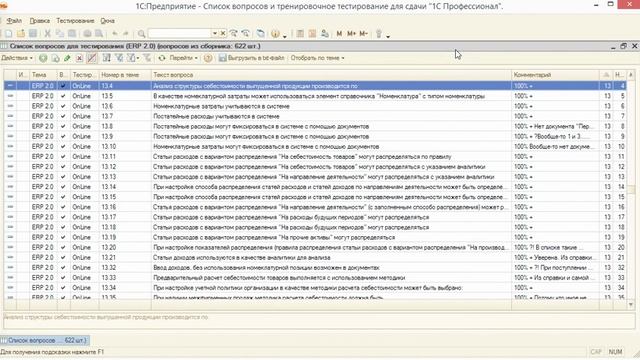Viewport: 640px width, 360px height.
Task: Toggle the checkmark in row 13.5
Action: click(x=63, y=96)
